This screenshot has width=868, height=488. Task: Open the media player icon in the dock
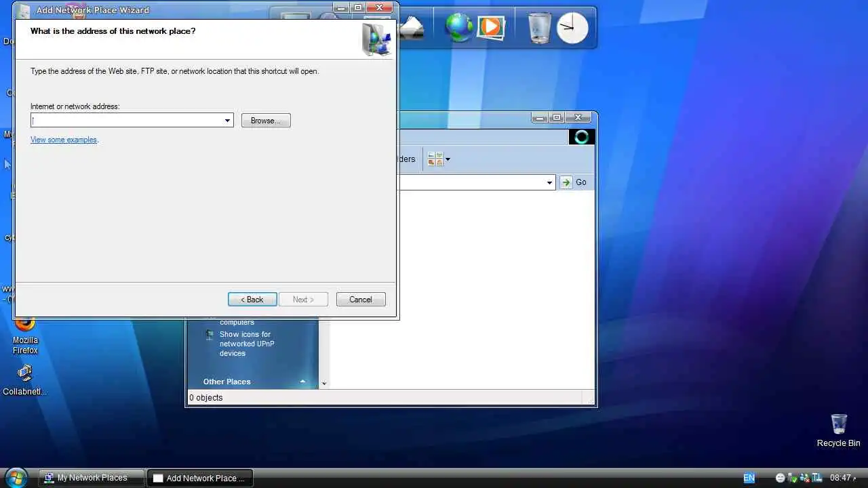pos(491,27)
